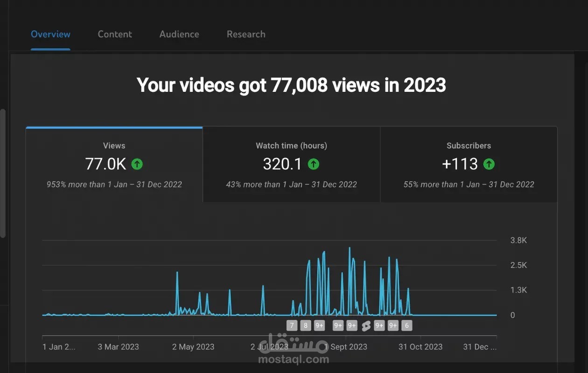Switch to the Content tab
Image resolution: width=588 pixels, height=373 pixels.
click(x=115, y=34)
